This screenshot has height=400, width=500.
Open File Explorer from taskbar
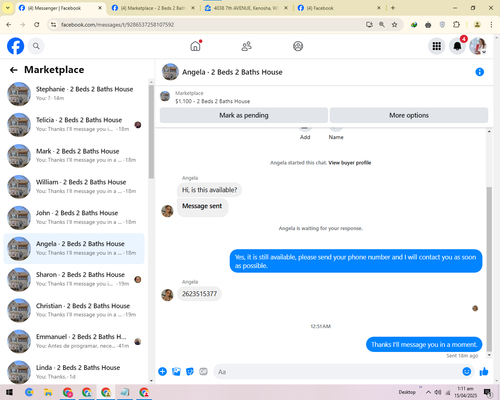point(48,392)
